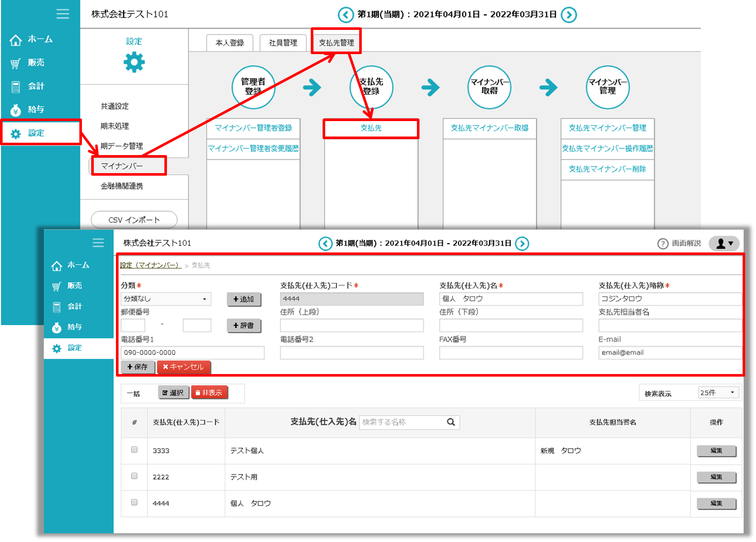The width and height of the screenshot is (756, 542).
Task: Switch to the 支払先管理 tab
Action: [336, 42]
